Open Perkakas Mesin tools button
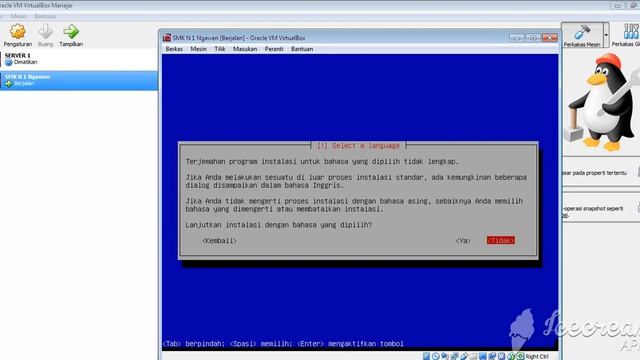The width and height of the screenshot is (640, 360). point(582,36)
